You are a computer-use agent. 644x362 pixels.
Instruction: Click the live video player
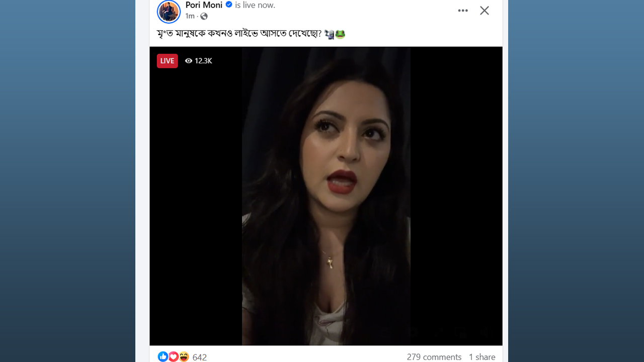(x=326, y=201)
